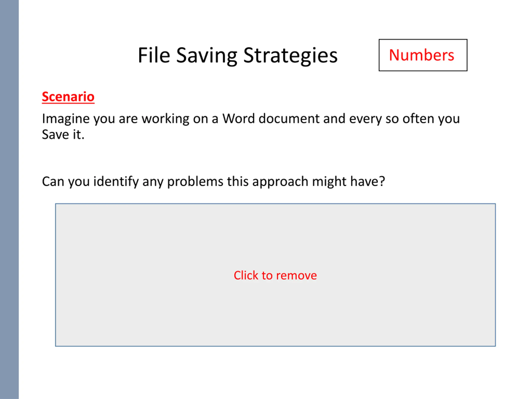Click the word "working" in the scenario sentence
Screen dimensions: 532x399
click(x=165, y=119)
